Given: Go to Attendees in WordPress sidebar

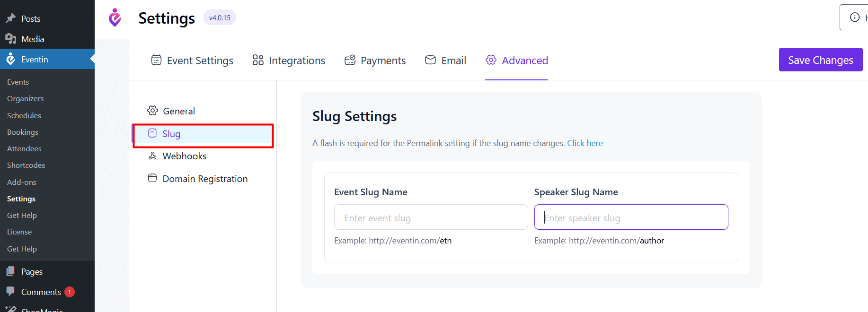Looking at the screenshot, I should pos(24,149).
